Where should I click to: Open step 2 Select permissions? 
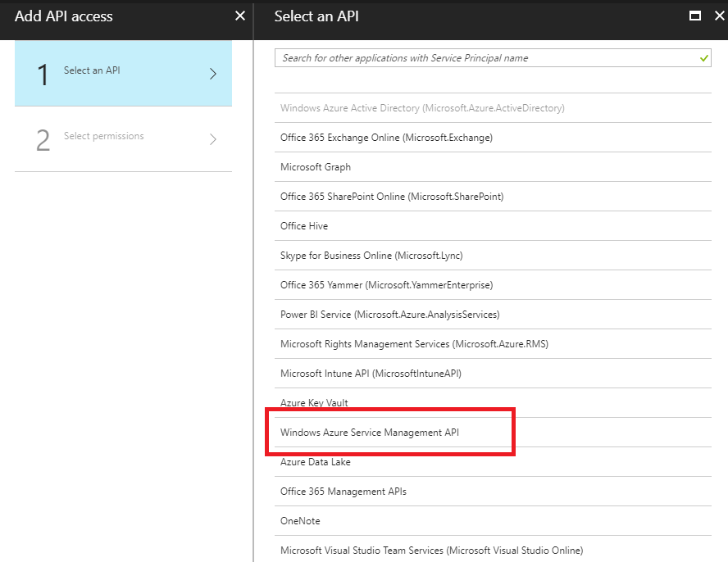[124, 139]
